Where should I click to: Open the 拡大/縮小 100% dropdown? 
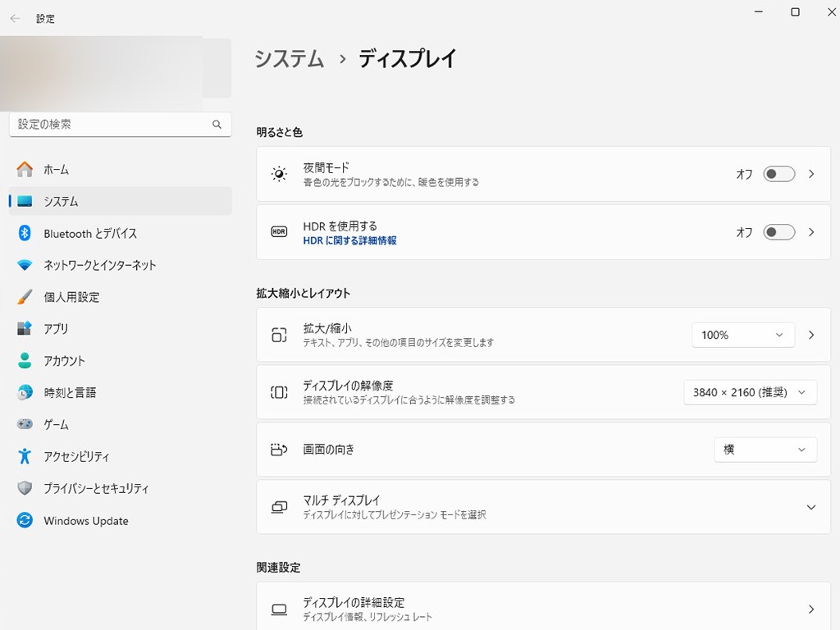[x=743, y=335]
